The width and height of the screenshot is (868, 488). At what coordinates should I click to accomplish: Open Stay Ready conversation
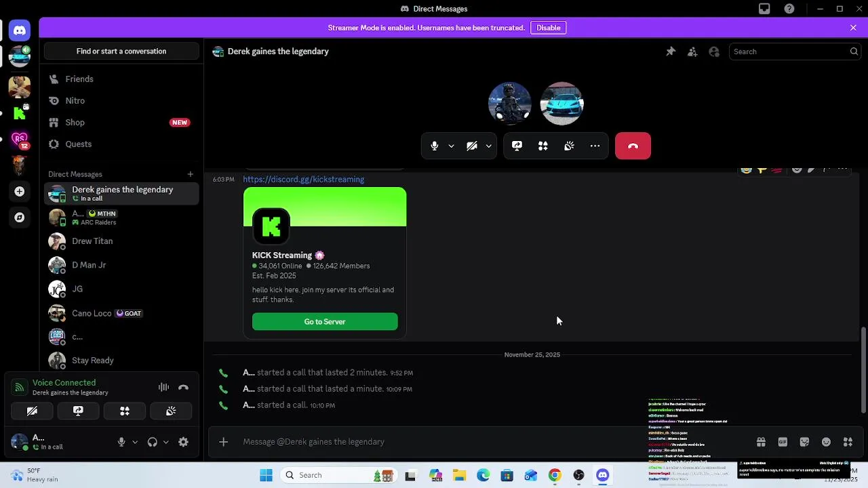click(122, 361)
